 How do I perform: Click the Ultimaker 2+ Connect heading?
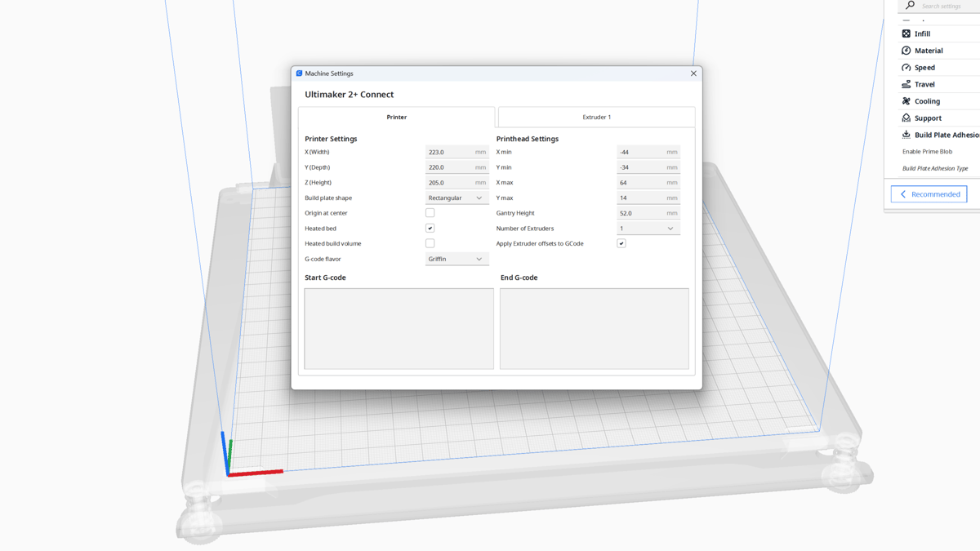click(350, 95)
